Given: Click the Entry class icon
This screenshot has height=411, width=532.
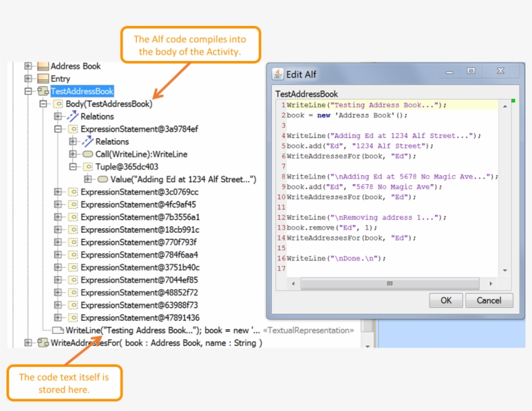Looking at the screenshot, I should pyautogui.click(x=43, y=78).
